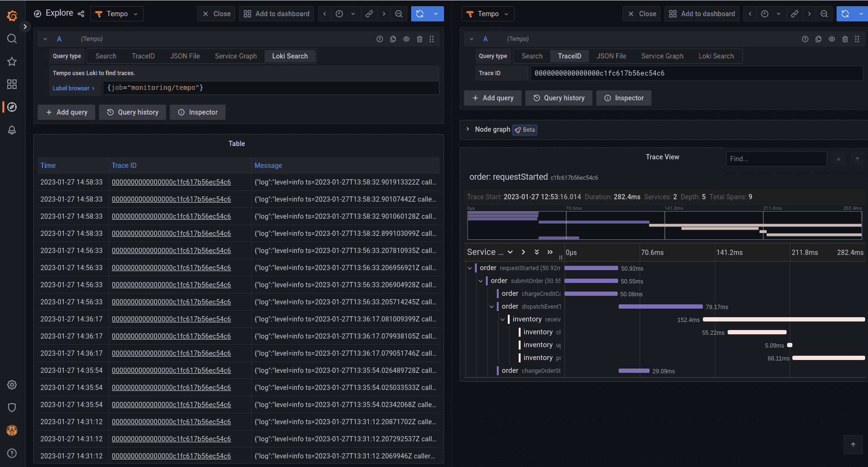
Task: Grab the drag handle of left query A
Action: coord(432,39)
